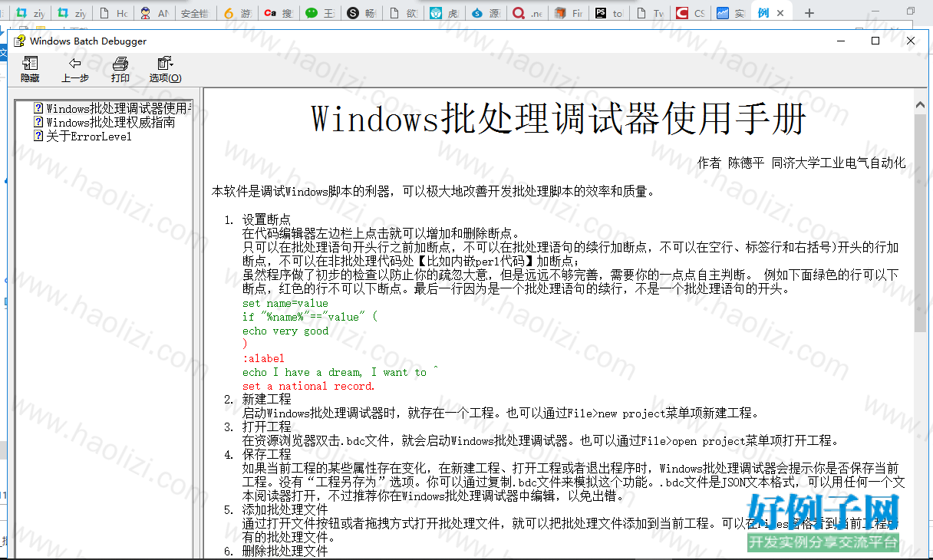Click the Windows Batch Debugger title icon

[20, 41]
